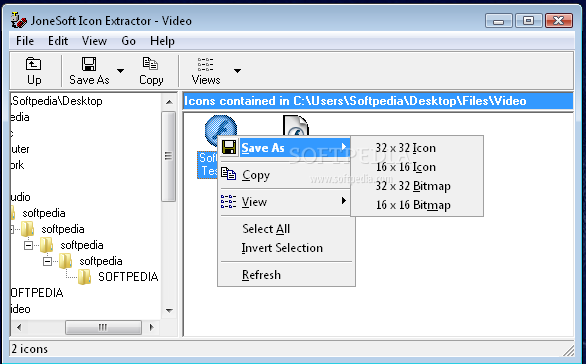586x364 pixels.
Task: Open the Views toolbar dropdown arrow
Action: click(x=237, y=71)
